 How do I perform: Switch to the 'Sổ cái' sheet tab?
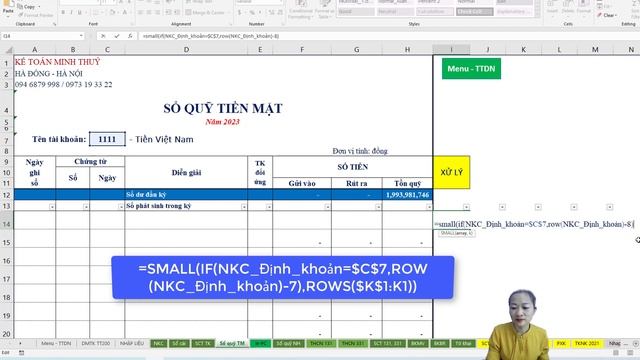179,344
